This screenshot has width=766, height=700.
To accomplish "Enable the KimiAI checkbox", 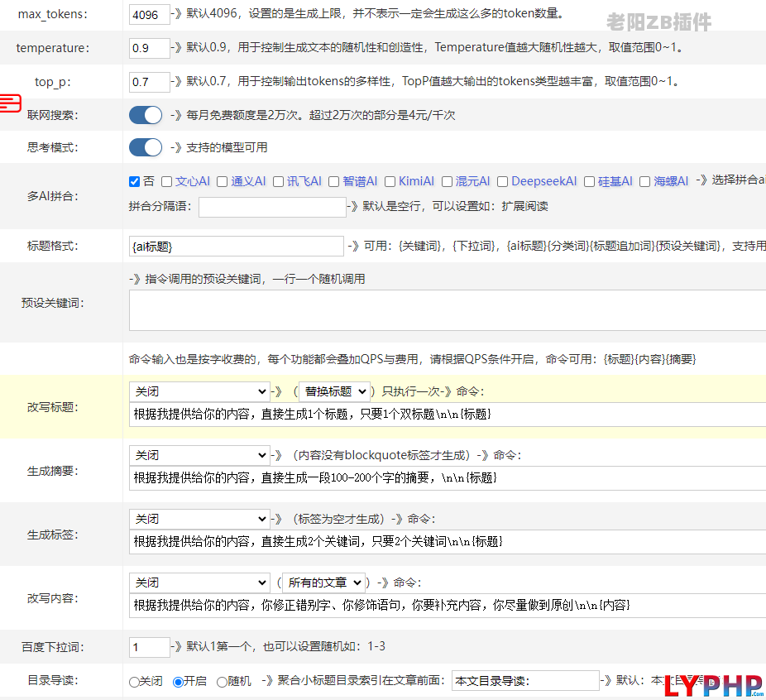I will click(x=391, y=181).
